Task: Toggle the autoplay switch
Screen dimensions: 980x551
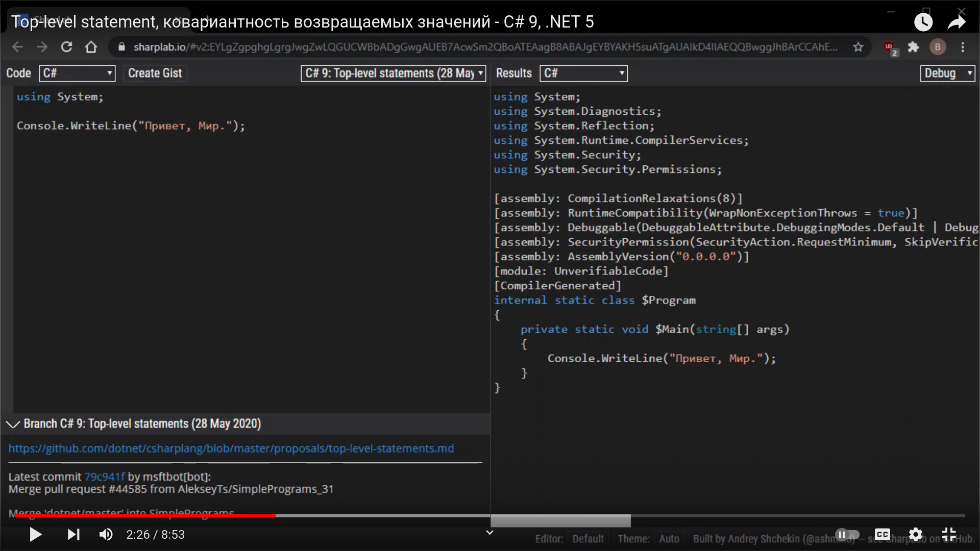Action: click(847, 534)
